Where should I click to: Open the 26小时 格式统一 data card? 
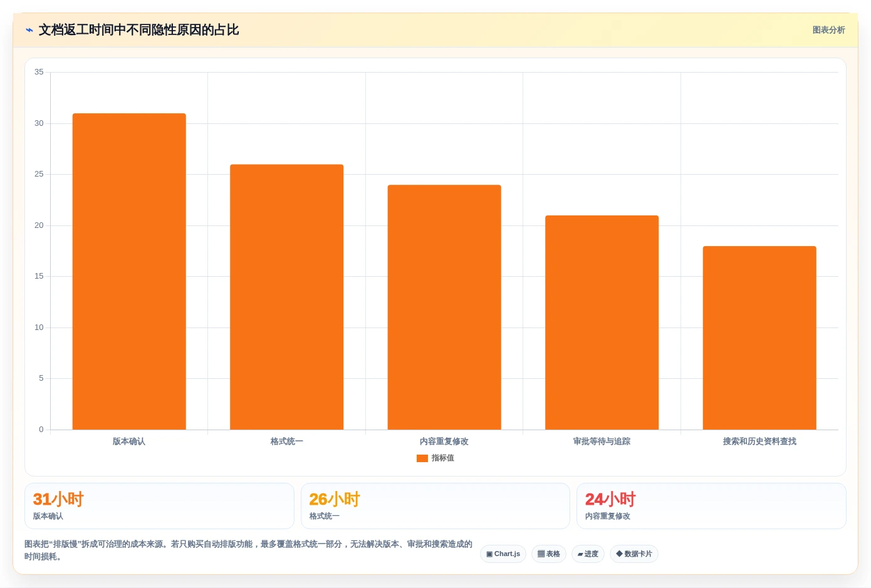[x=435, y=506]
